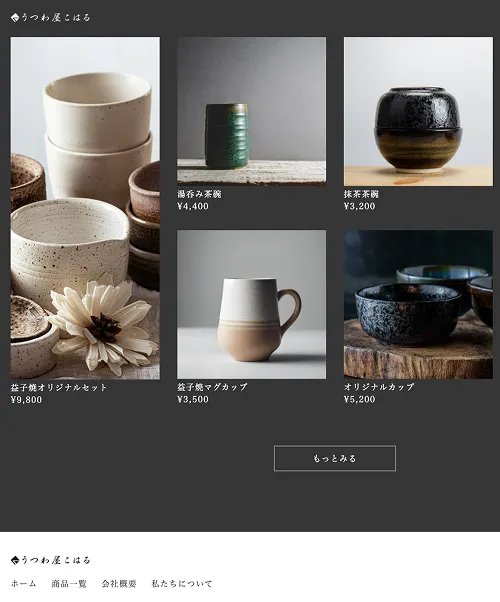Go to ホーム in footer menu
Viewport: 500px width, 602px height.
tap(23, 584)
